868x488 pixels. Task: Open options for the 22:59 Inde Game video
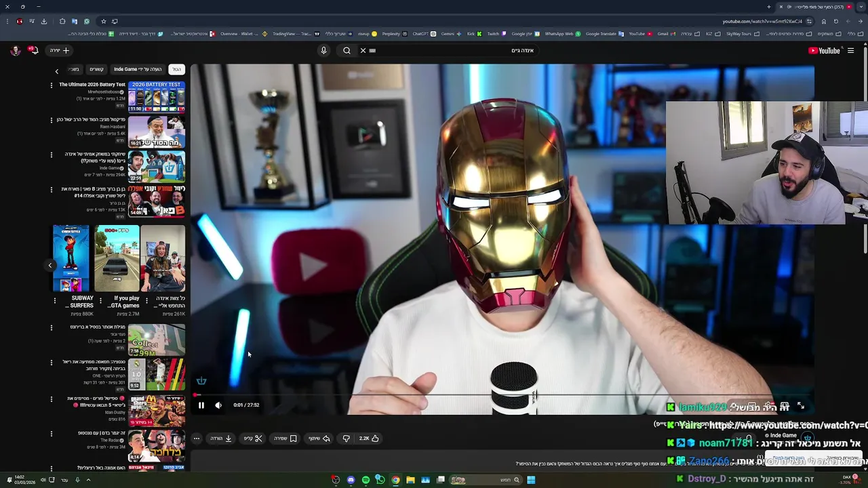51,155
